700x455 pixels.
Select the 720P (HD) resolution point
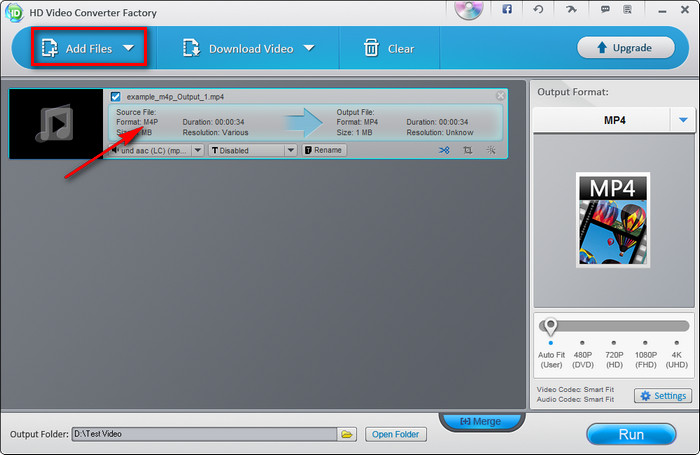coord(615,343)
